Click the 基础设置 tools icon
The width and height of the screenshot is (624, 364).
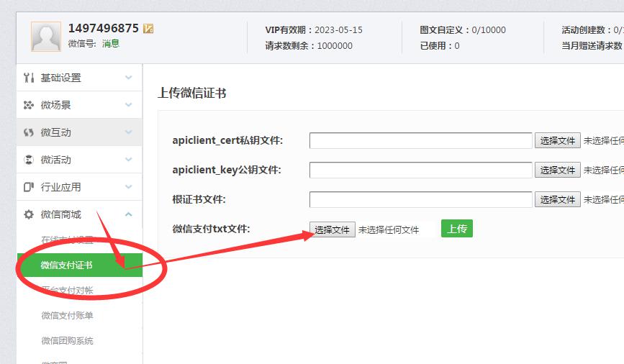point(29,78)
